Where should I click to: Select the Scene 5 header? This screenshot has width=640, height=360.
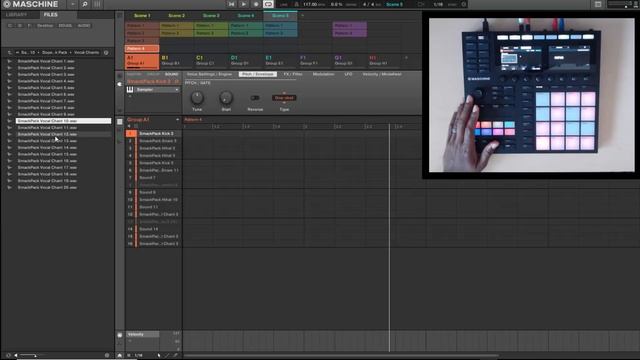(x=280, y=16)
